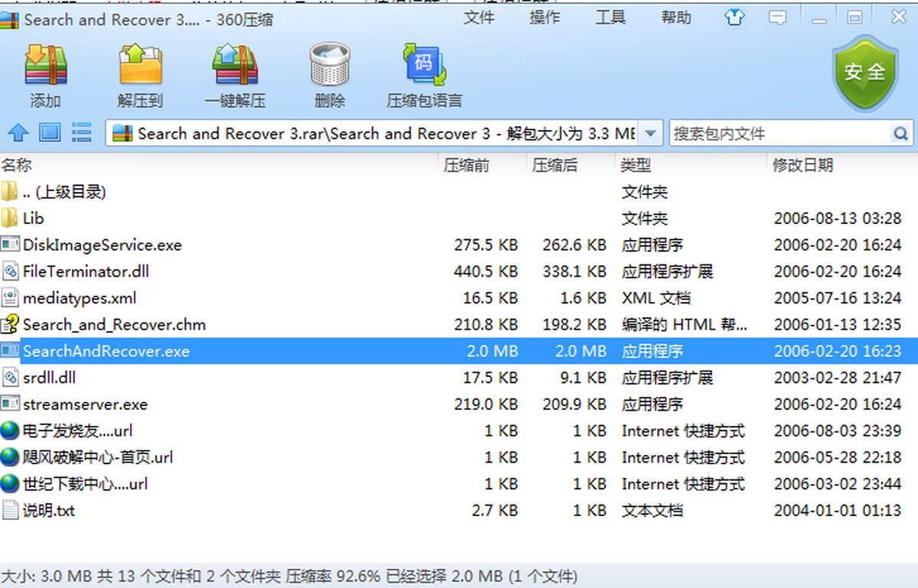
Task: Click the FileTerminator.dll file icon
Action: [9, 271]
